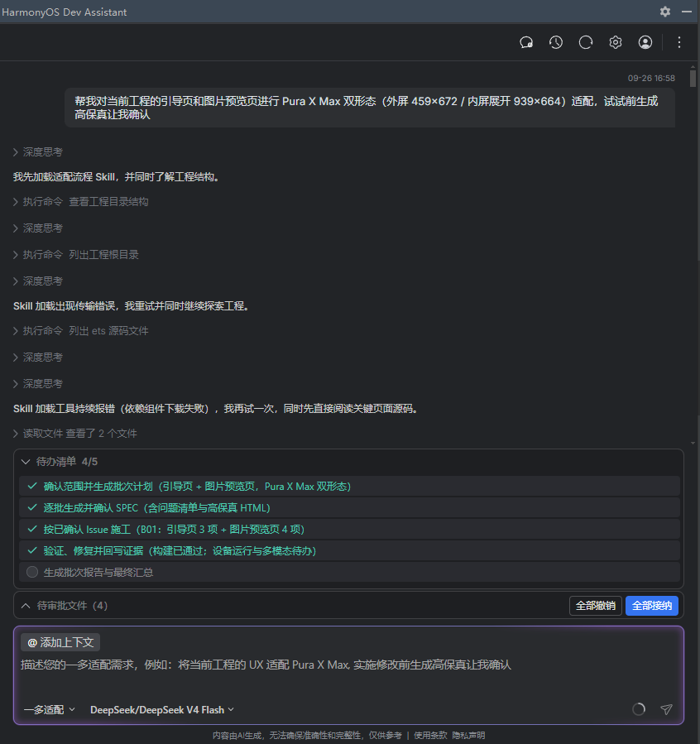Screen dimensions: 700x744
Task: Open assistant settings hexagon gear icon
Action: pyautogui.click(x=616, y=43)
